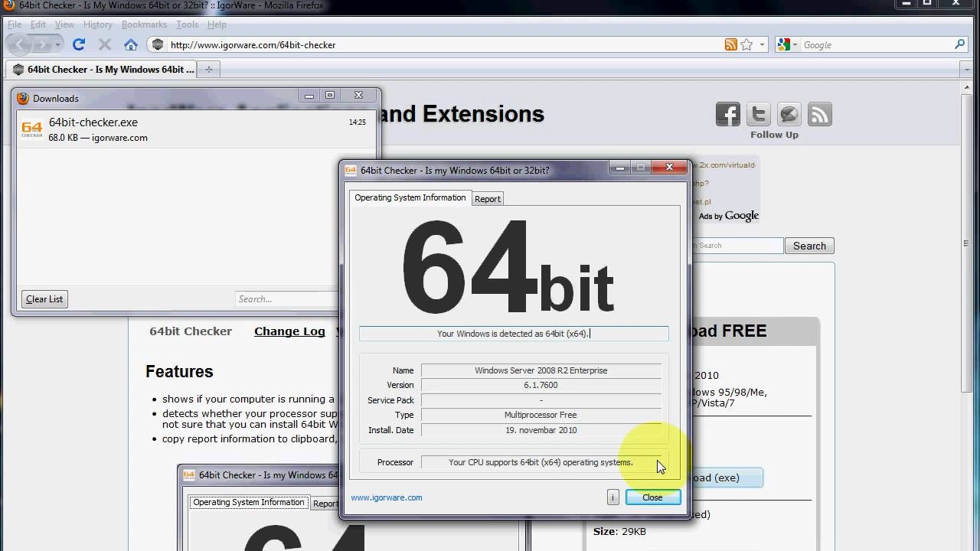Reload the page in Firefox
980x551 pixels.
[x=78, y=44]
